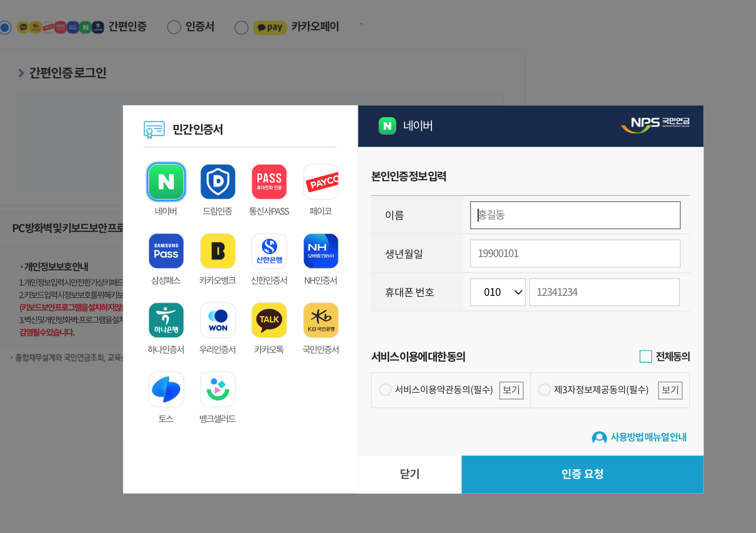Pick the NH인증서 provider icon
This screenshot has height=533, width=756.
tap(321, 251)
